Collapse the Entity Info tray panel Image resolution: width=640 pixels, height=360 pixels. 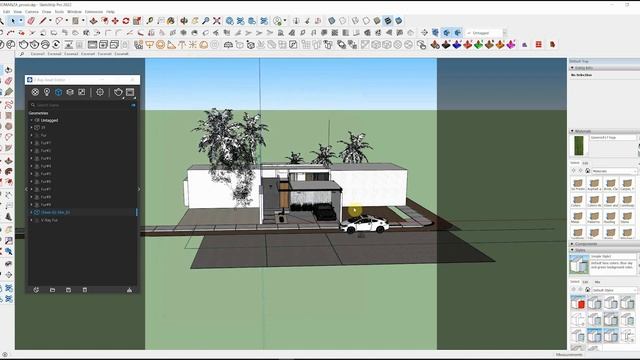(x=573, y=68)
